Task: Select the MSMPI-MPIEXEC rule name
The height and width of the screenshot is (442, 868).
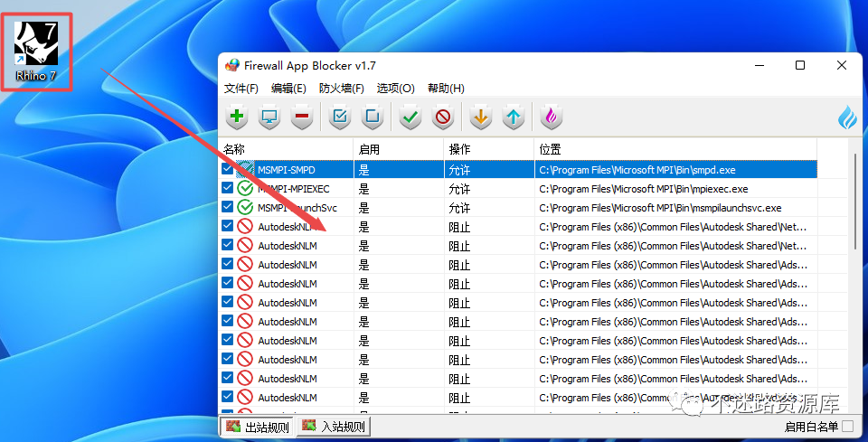Action: (x=293, y=189)
